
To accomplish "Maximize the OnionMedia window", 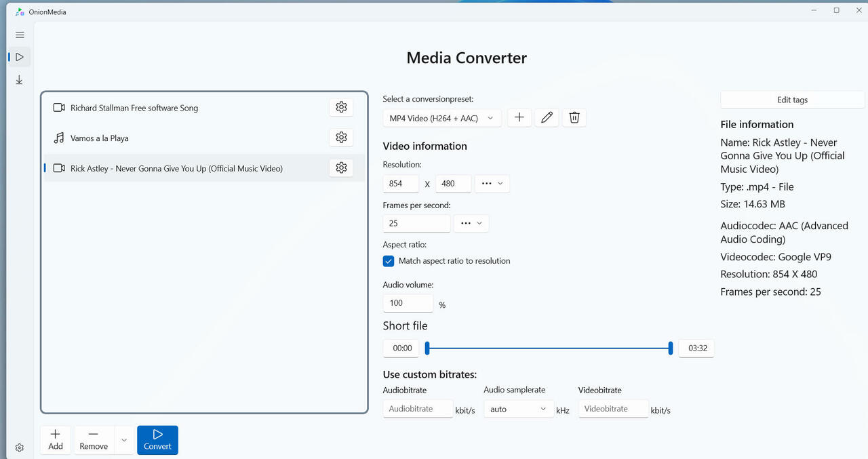I will (837, 10).
